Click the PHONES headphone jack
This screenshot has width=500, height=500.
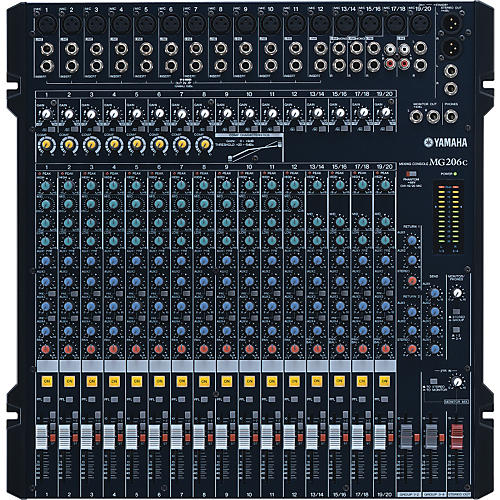point(451,116)
